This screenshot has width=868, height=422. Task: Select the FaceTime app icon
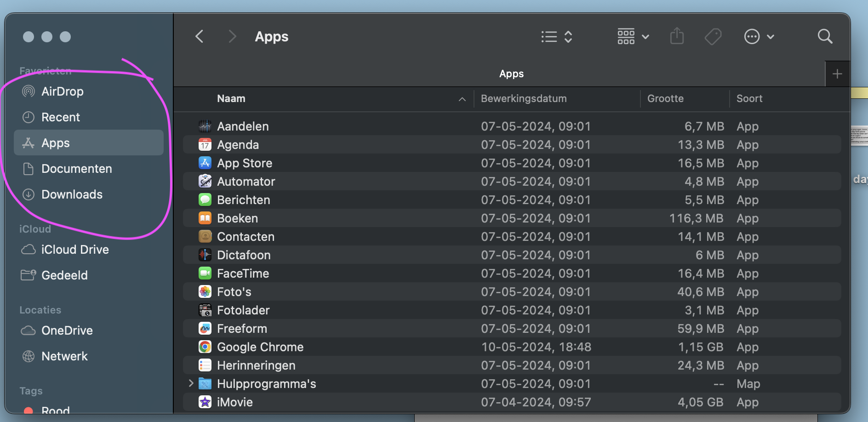coord(205,274)
